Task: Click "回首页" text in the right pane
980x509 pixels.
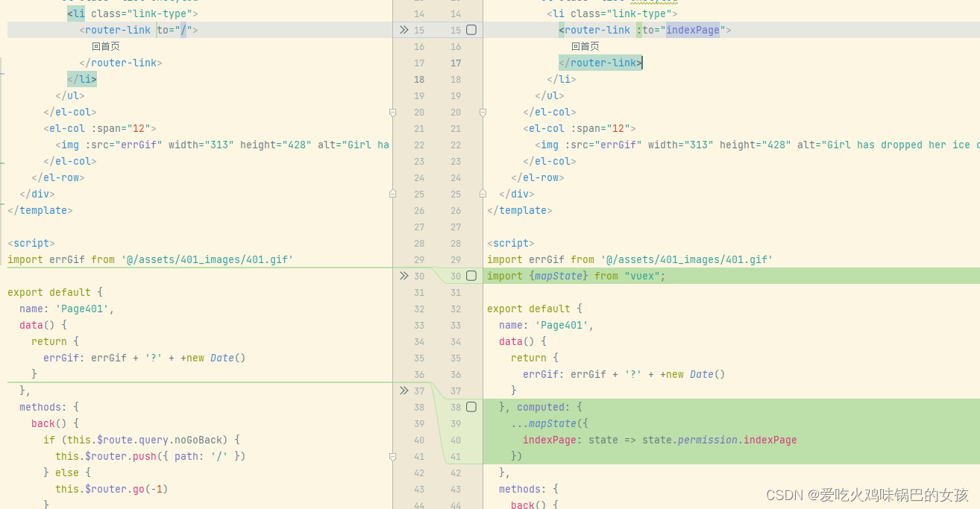Action: click(585, 46)
